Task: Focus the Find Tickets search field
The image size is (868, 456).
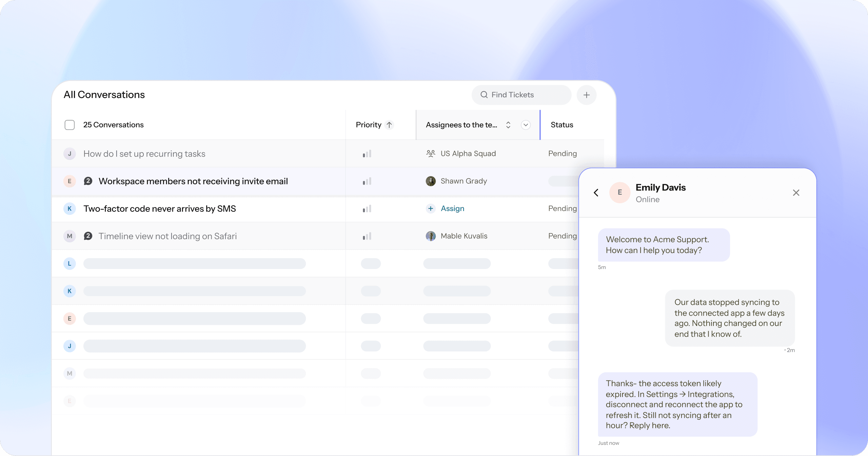Action: [521, 95]
